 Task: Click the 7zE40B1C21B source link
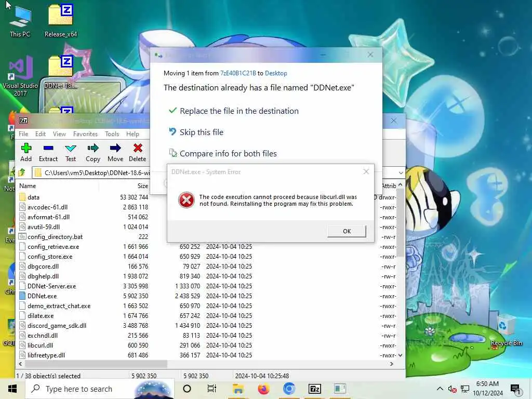(238, 73)
